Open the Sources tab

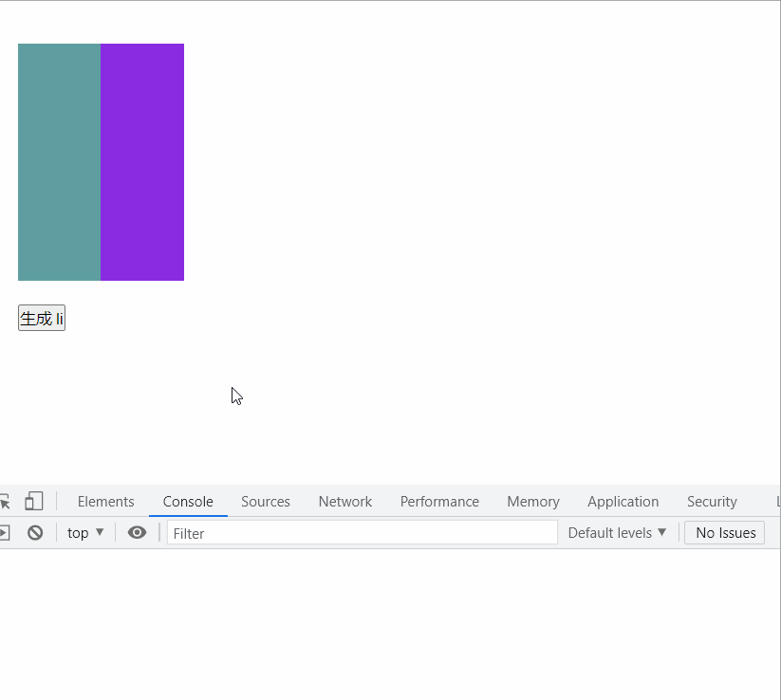point(266,502)
